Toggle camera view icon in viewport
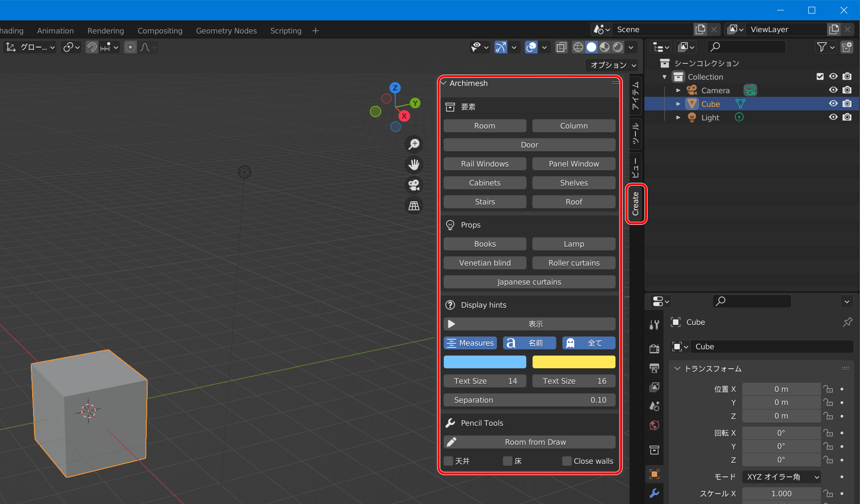The image size is (860, 504). 414,185
